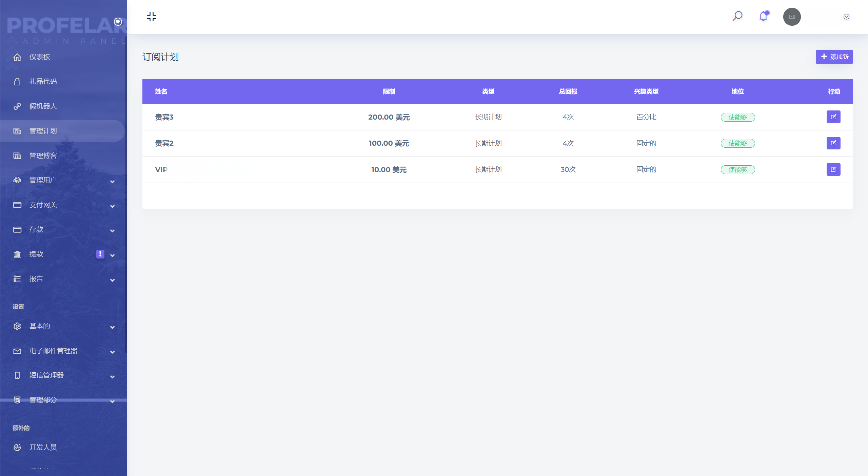This screenshot has width=868, height=476.
Task: Click the edit icon for 贵宾2 row
Action: [x=833, y=143]
